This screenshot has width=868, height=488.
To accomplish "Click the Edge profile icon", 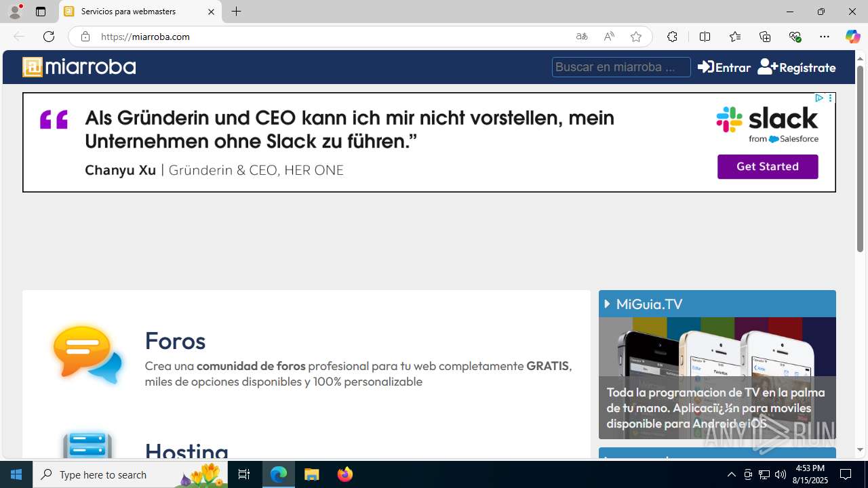I will pyautogui.click(x=15, y=12).
